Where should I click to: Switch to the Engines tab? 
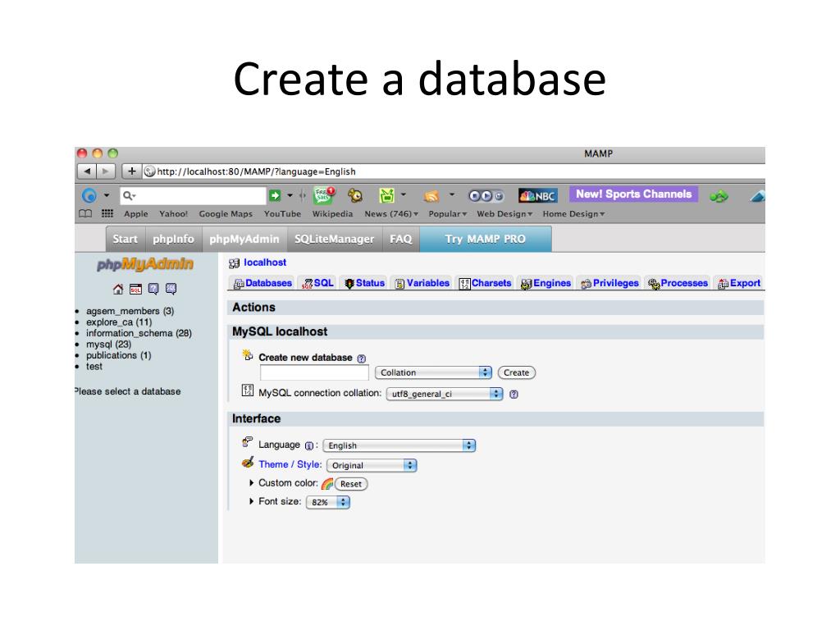[x=546, y=283]
